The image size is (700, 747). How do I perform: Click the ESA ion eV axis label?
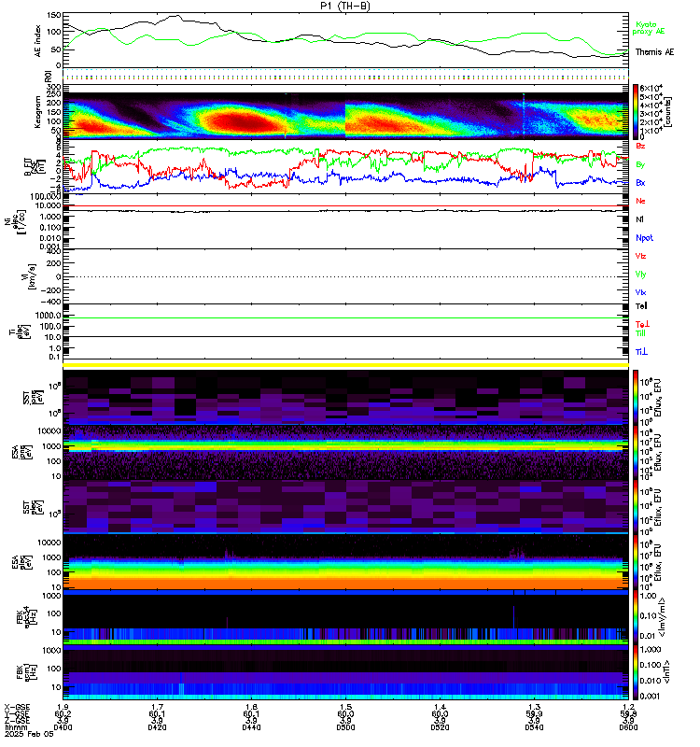click(21, 453)
